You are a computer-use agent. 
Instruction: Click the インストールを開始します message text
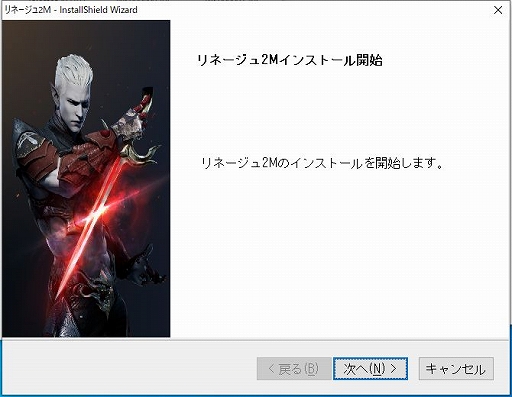(x=322, y=163)
